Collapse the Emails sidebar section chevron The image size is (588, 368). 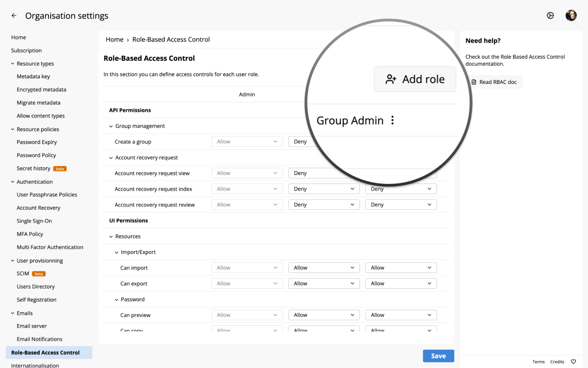tap(13, 313)
